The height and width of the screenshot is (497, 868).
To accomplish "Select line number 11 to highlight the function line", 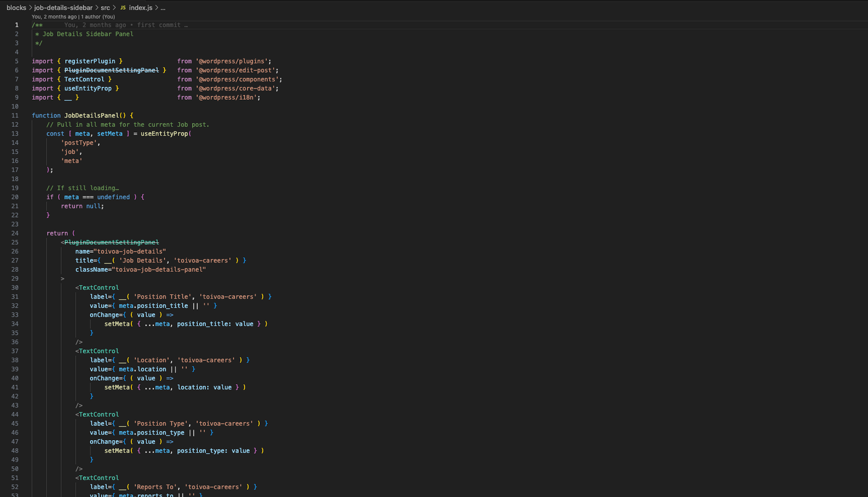I will (x=15, y=115).
